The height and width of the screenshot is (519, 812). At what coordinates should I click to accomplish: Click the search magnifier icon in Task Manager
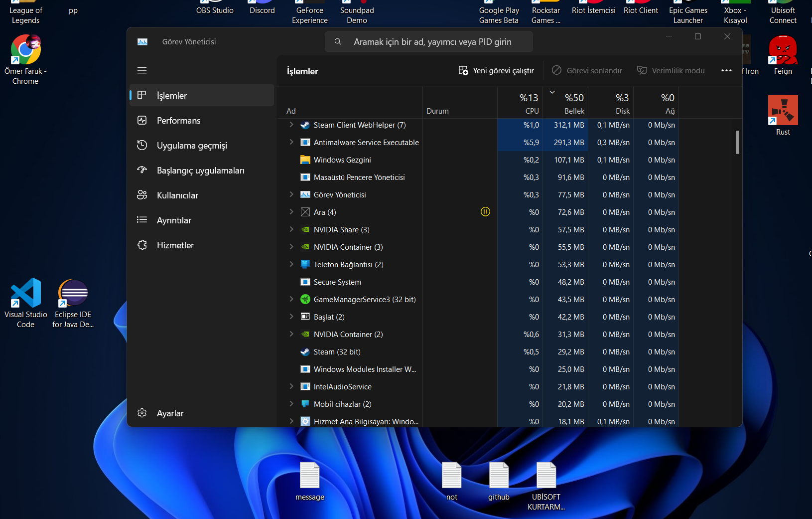click(338, 42)
